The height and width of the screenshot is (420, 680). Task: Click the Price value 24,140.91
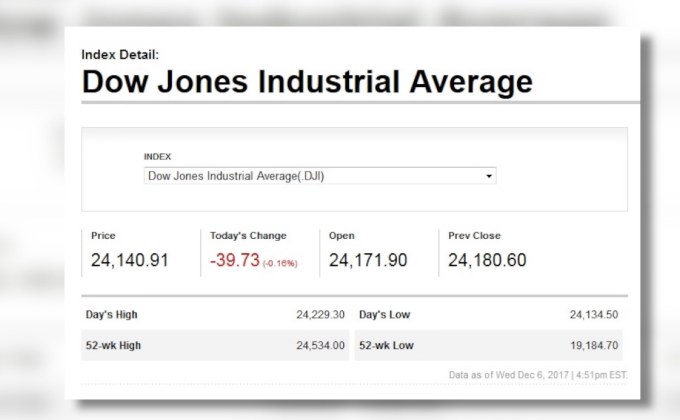[x=130, y=261]
